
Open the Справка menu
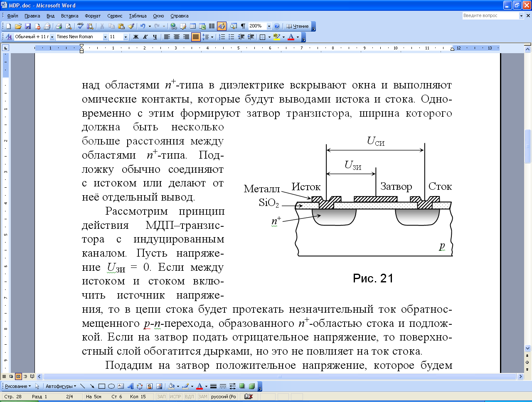tap(180, 16)
